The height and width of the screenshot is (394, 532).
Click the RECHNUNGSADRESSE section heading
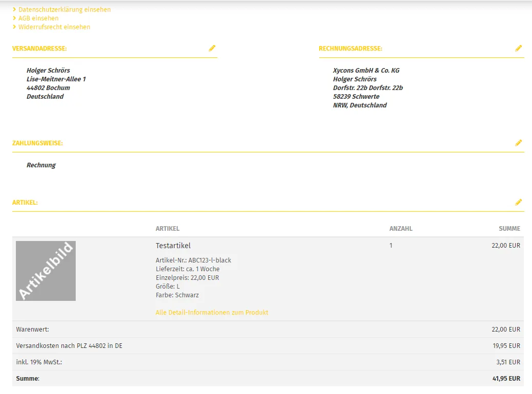tap(350, 49)
